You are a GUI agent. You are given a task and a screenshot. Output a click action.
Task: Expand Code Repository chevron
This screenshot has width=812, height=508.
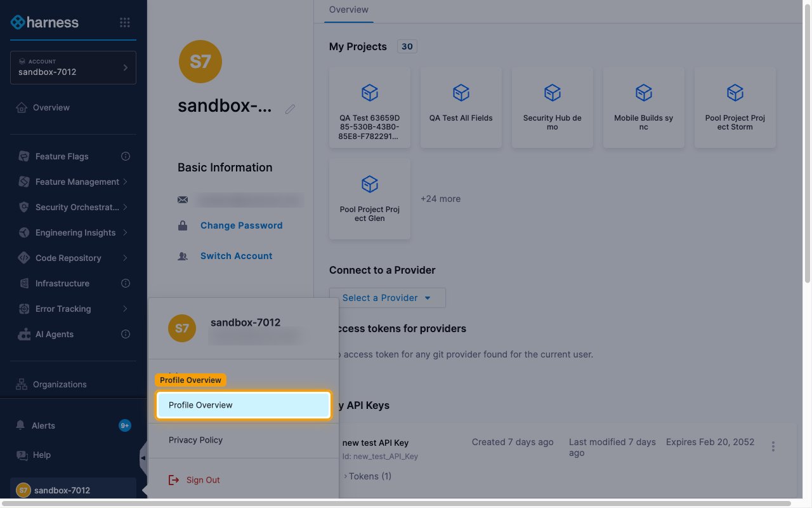(x=126, y=258)
